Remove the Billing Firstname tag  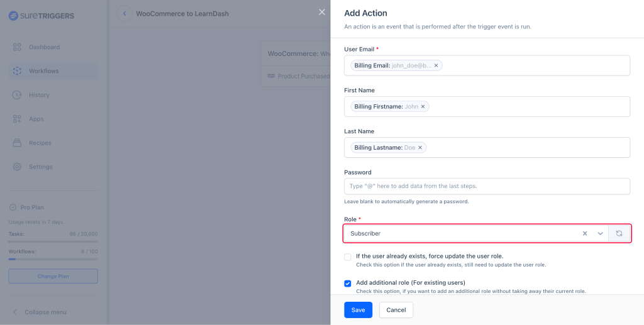pyautogui.click(x=423, y=107)
